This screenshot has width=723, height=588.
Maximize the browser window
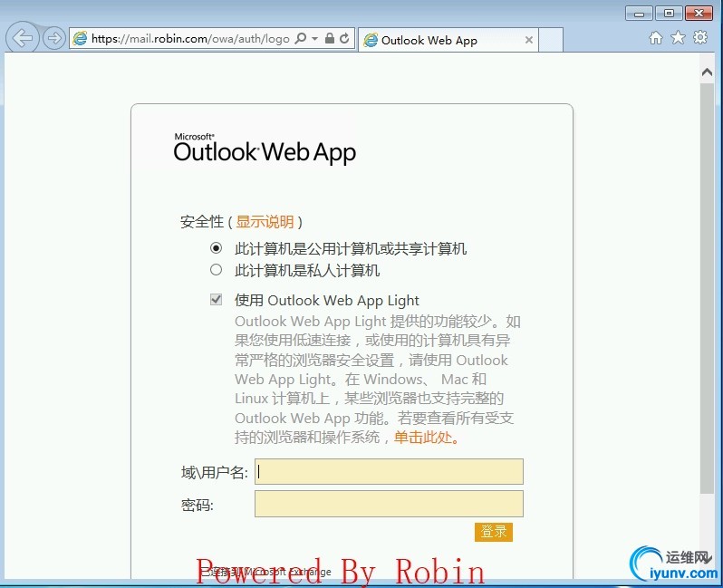669,14
